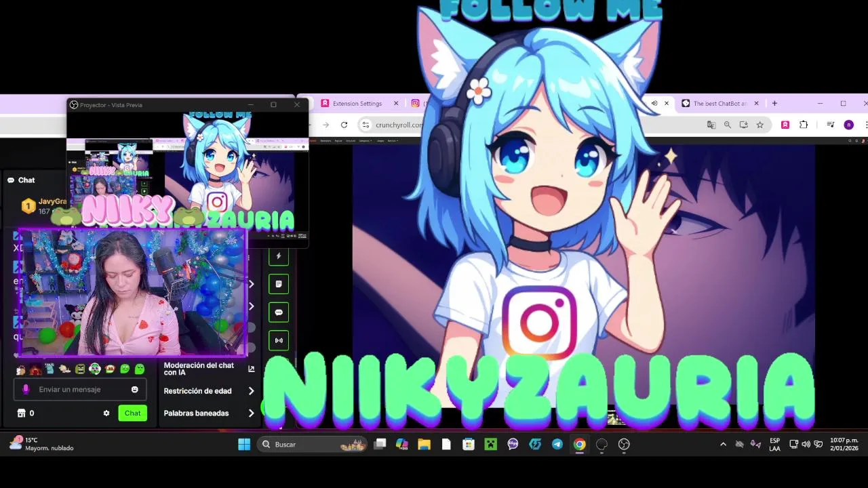Open Chrome media controls icon
The height and width of the screenshot is (488, 868).
pyautogui.click(x=831, y=125)
